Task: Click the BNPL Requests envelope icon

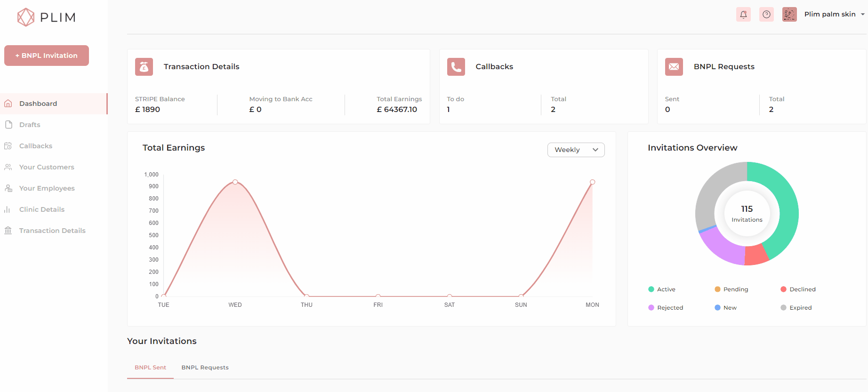Action: click(x=674, y=67)
